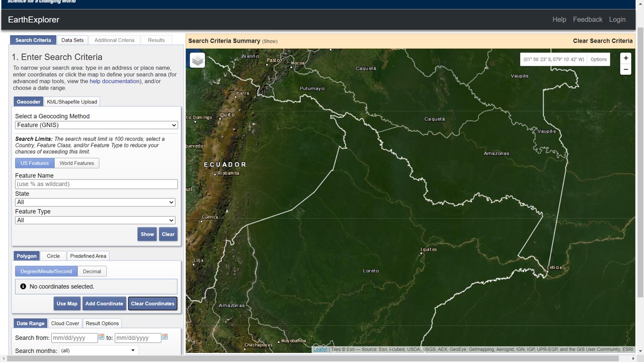Expand the Feature Type dropdown
Viewport: 644px width, 362px height.
tap(95, 220)
